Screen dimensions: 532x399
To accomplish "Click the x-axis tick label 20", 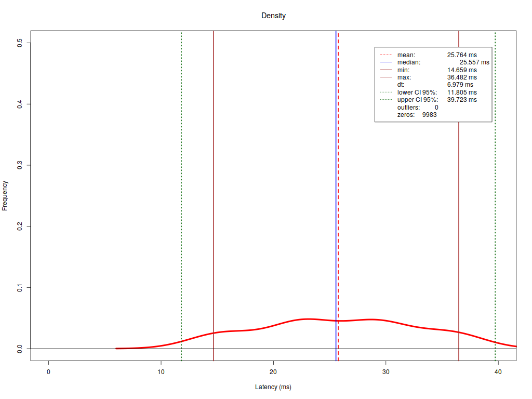I will (x=273, y=372).
